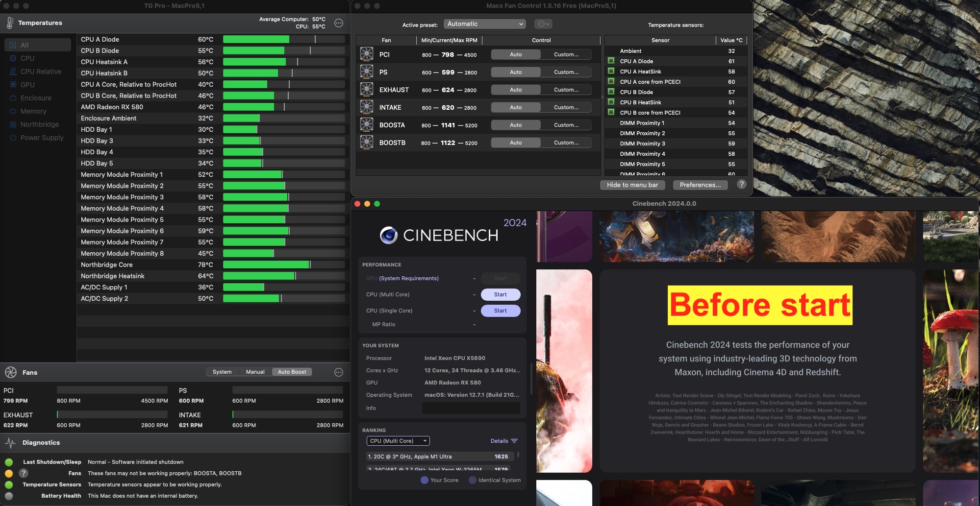The height and width of the screenshot is (506, 980).
Task: Select the Northbridge Core temperature row
Action: (213, 265)
